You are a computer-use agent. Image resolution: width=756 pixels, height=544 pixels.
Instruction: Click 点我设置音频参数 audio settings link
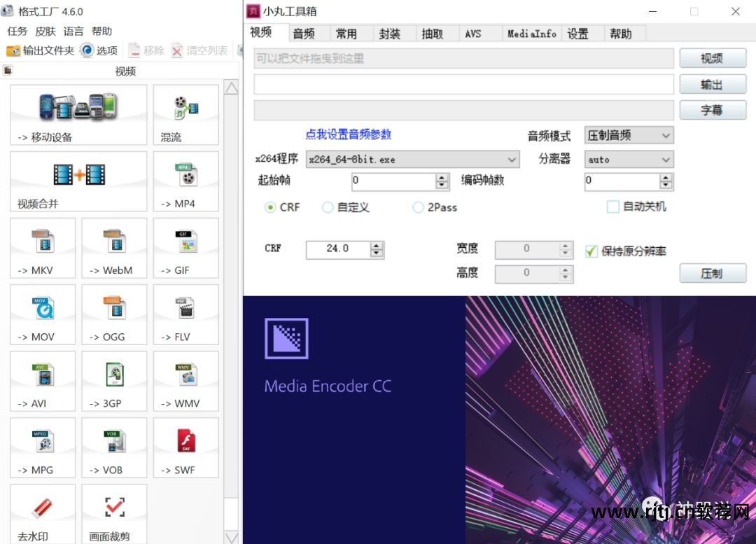point(348,134)
